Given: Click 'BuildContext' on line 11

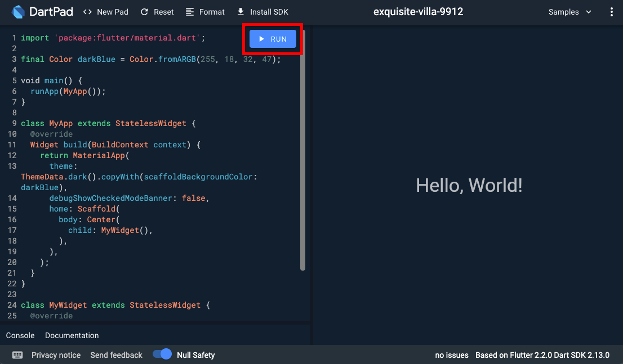Looking at the screenshot, I should [x=120, y=145].
